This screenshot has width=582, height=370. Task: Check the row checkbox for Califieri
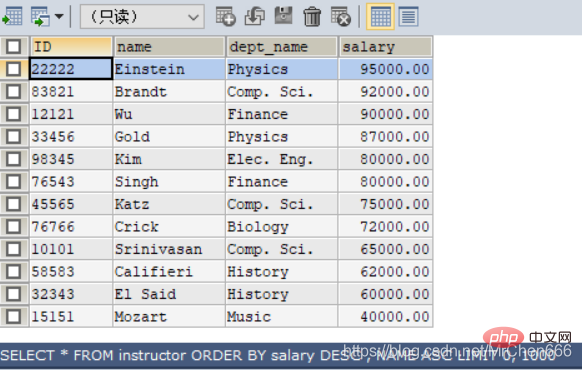[x=14, y=272]
